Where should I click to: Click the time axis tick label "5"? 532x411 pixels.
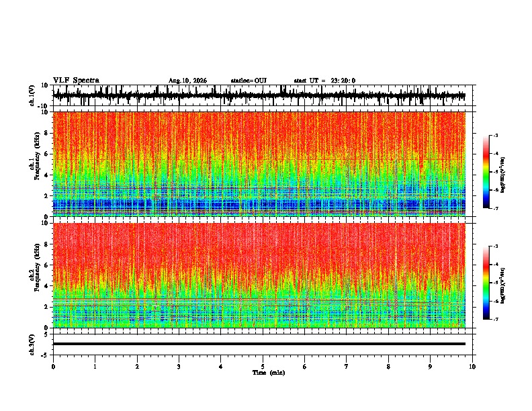[263, 367]
